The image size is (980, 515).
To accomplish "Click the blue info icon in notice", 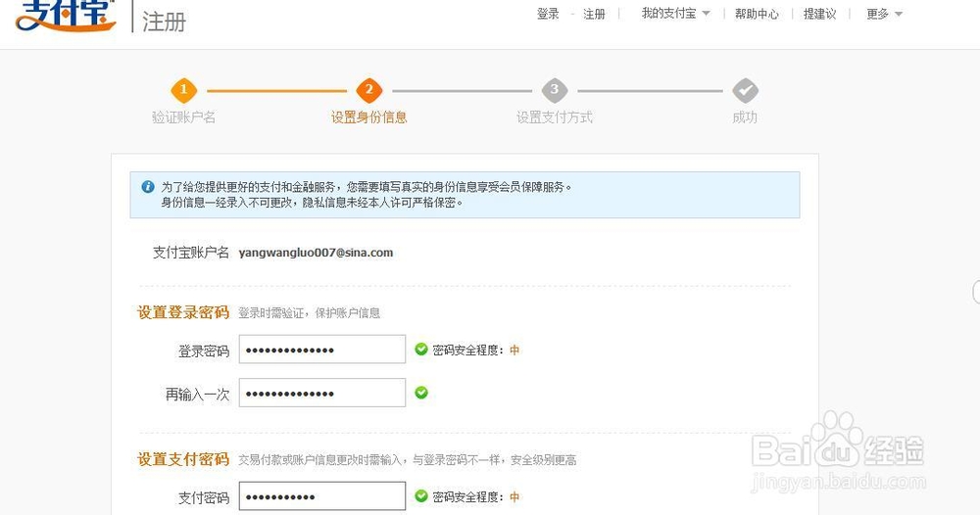I will point(148,187).
